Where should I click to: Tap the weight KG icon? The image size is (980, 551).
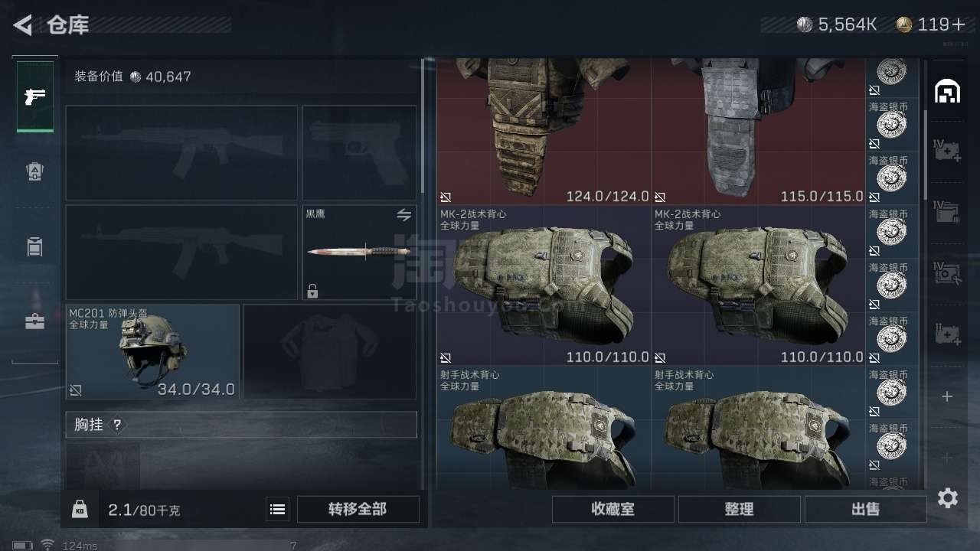(x=80, y=509)
